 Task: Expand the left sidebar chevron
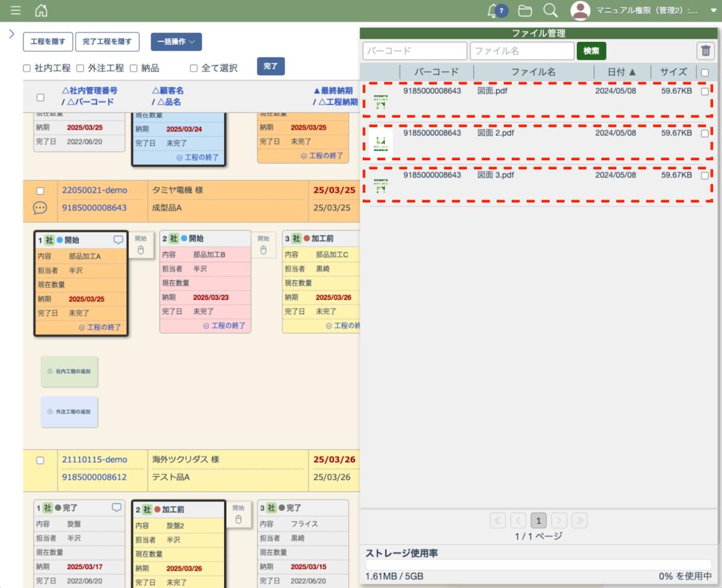pos(11,34)
